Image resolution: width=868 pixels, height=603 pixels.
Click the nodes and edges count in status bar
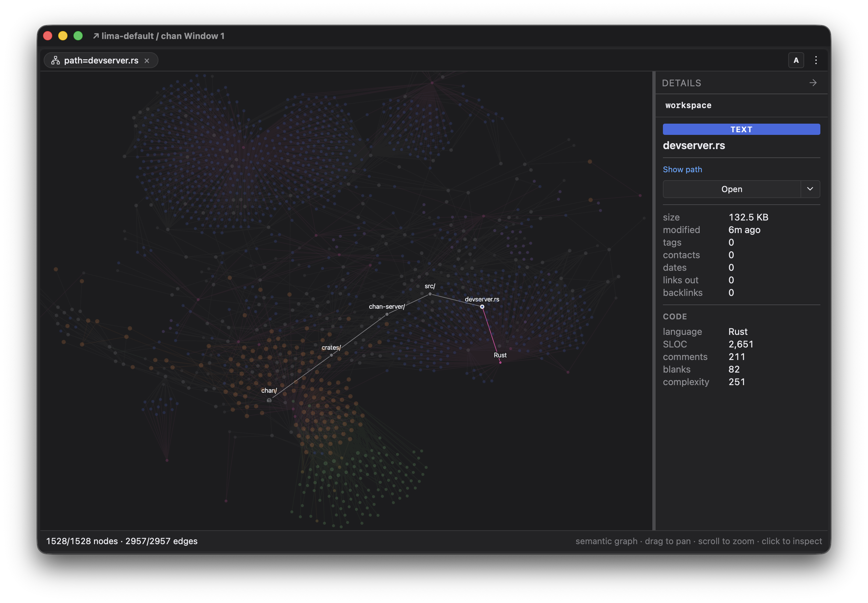click(122, 541)
